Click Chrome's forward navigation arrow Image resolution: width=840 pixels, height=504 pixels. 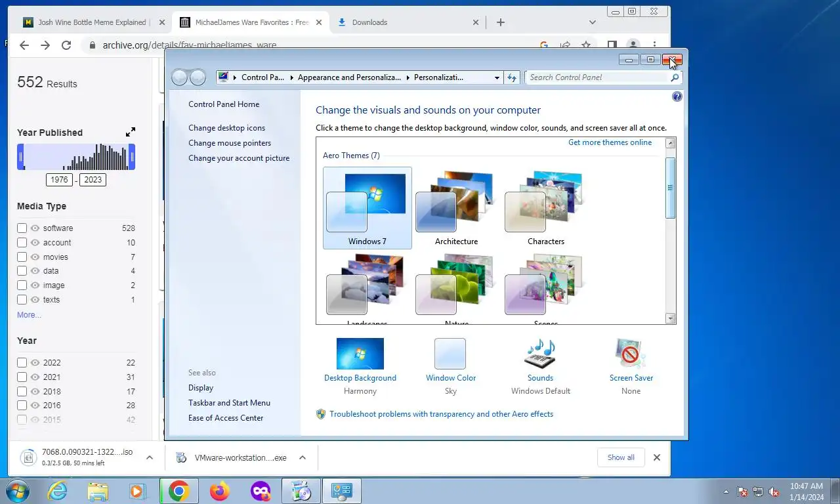click(x=45, y=45)
